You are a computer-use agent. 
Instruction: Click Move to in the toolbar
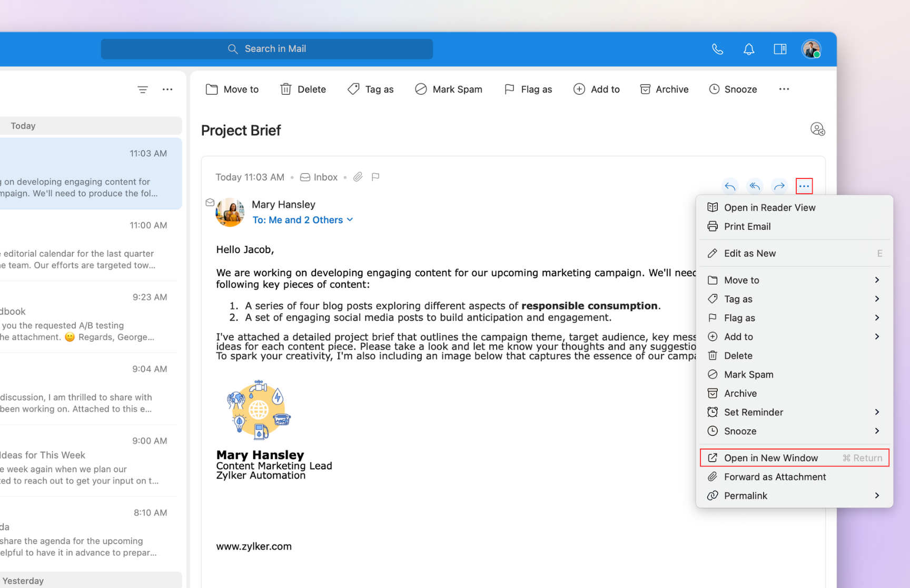click(x=232, y=89)
